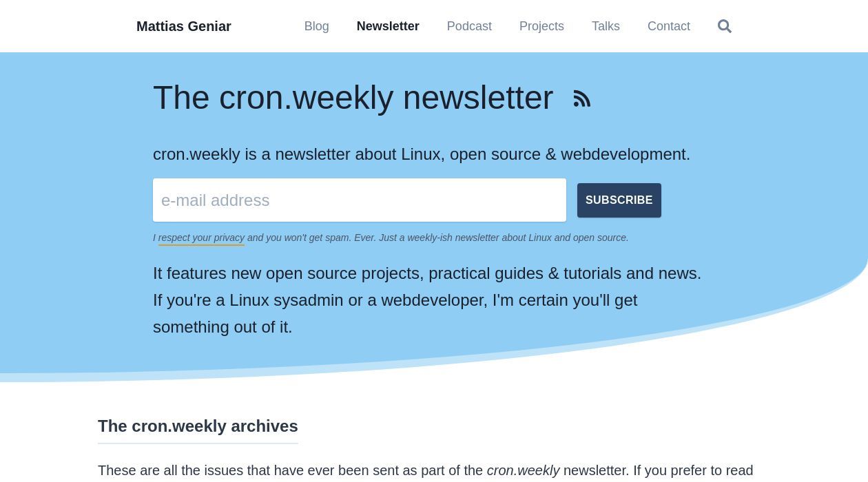
Task: Click the tagline about Linux and webdevelopment
Action: (x=421, y=154)
